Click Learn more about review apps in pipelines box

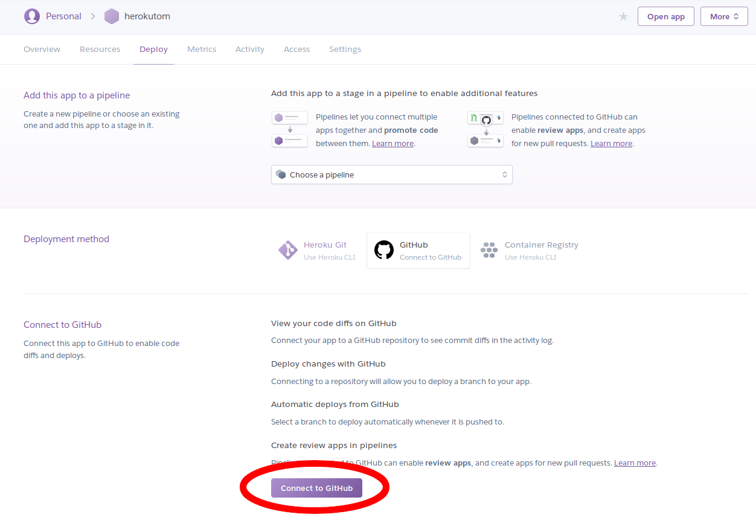click(x=611, y=144)
